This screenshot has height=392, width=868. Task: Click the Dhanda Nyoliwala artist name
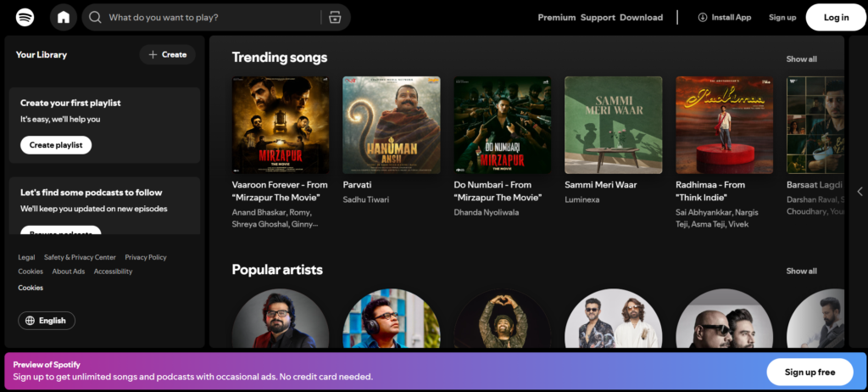coord(487,212)
